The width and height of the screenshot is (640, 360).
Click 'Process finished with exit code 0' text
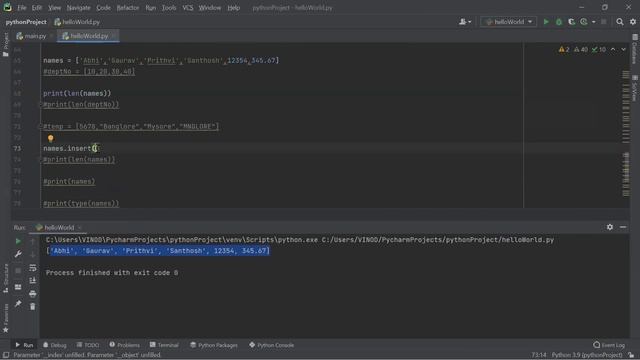click(x=112, y=273)
